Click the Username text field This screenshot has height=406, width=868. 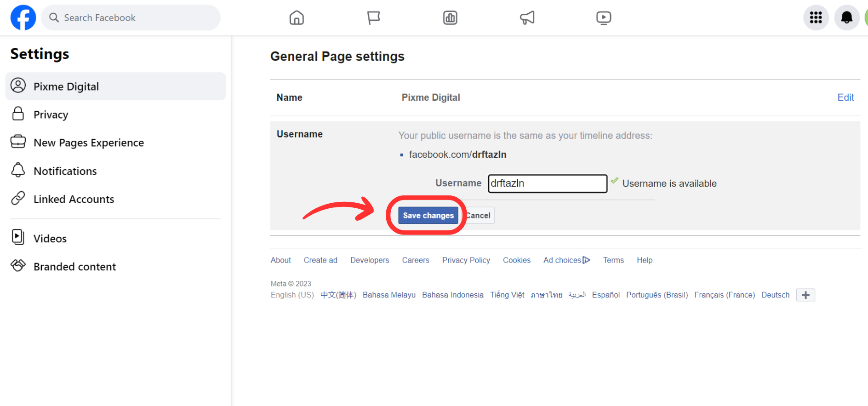coord(547,183)
